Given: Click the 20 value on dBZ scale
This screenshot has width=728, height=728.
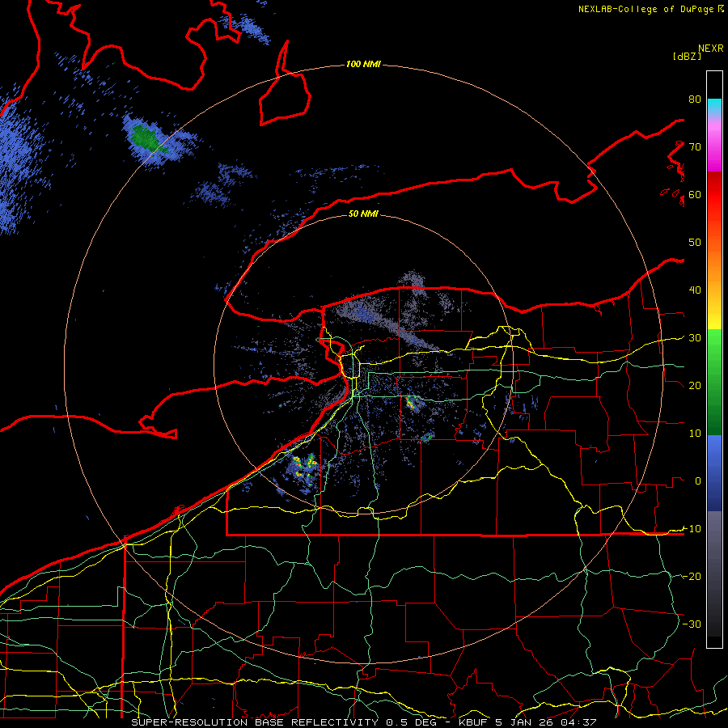Looking at the screenshot, I should pyautogui.click(x=695, y=386).
